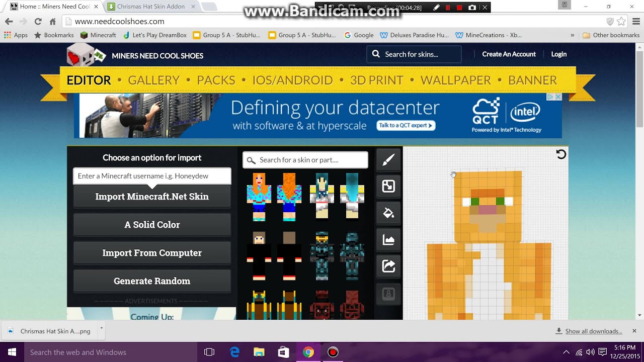644x362 pixels.
Task: Focus the Search for skins field
Action: (x=414, y=54)
